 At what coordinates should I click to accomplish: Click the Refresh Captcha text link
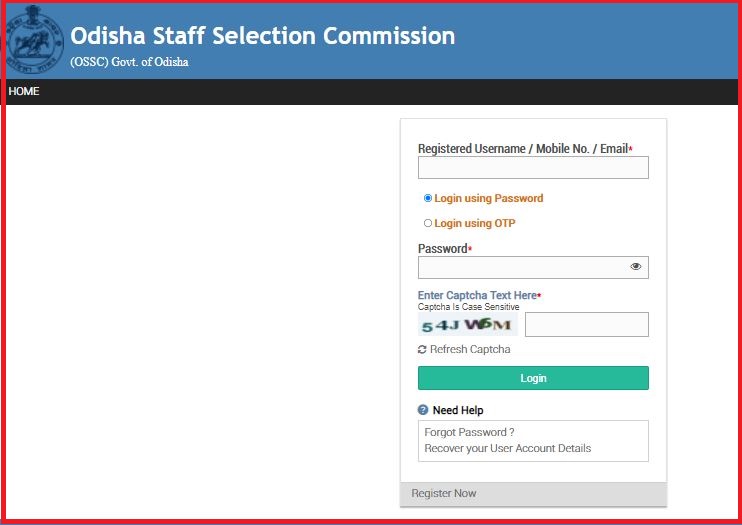(470, 349)
